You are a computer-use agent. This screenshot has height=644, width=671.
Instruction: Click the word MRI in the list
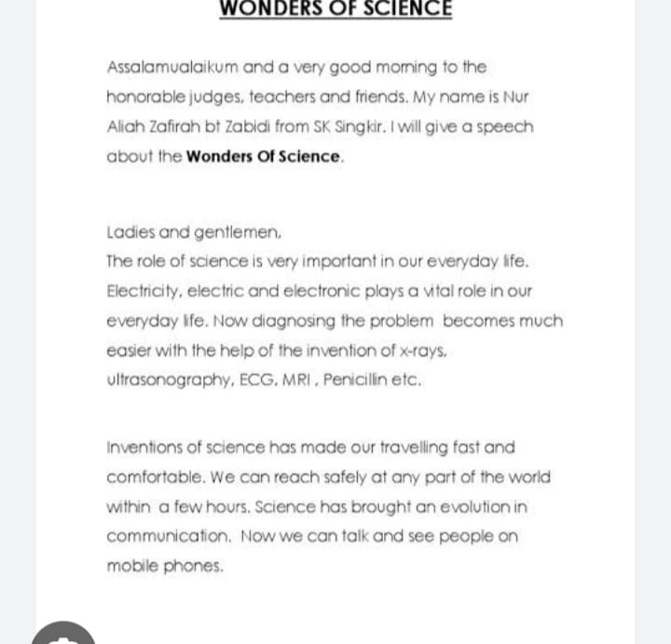pyautogui.click(x=296, y=379)
